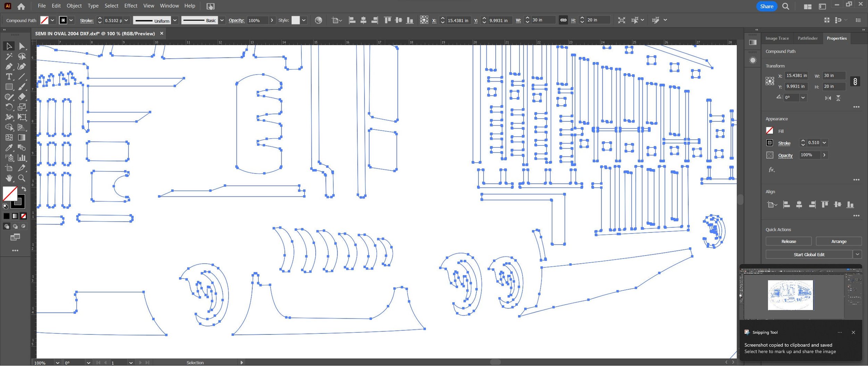Open stroke color dropdown in control bar
This screenshot has width=868, height=366.
click(71, 20)
